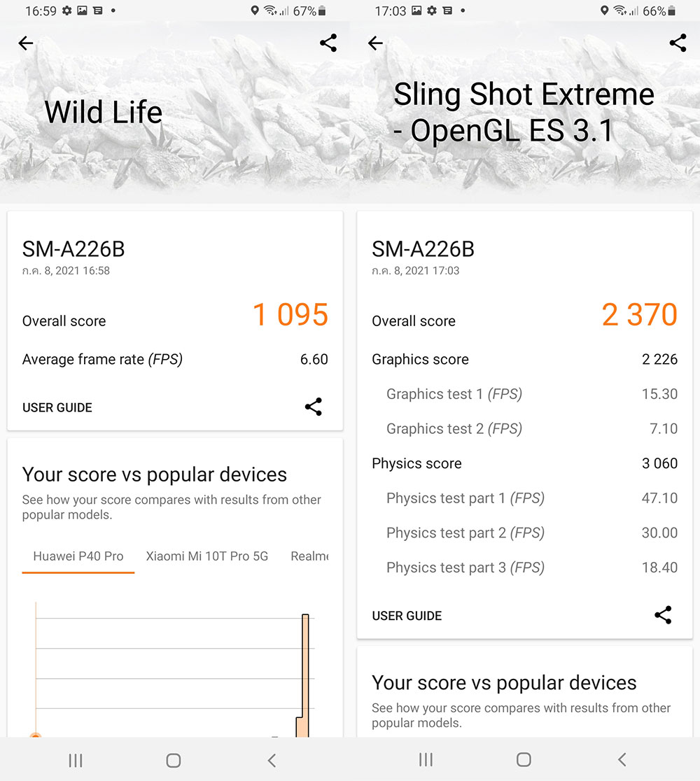700x781 pixels.
Task: Tap Sling Shot overall score 2 370
Action: tap(639, 315)
